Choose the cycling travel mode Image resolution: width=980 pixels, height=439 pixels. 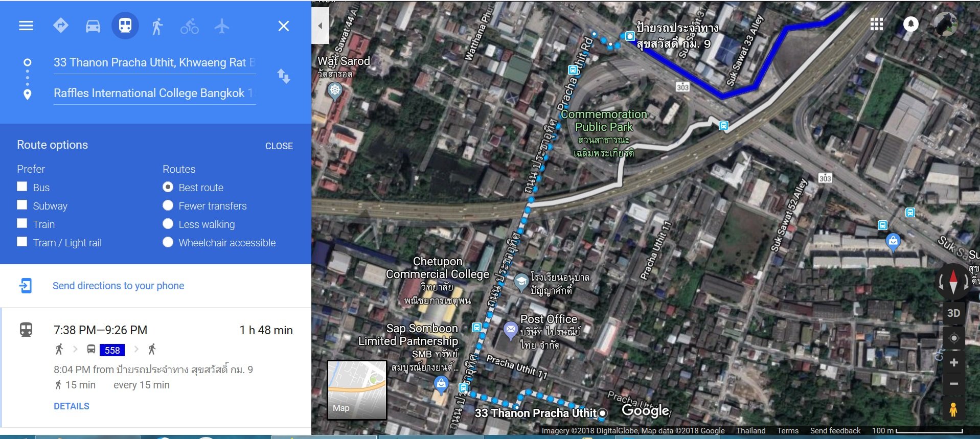tap(190, 26)
